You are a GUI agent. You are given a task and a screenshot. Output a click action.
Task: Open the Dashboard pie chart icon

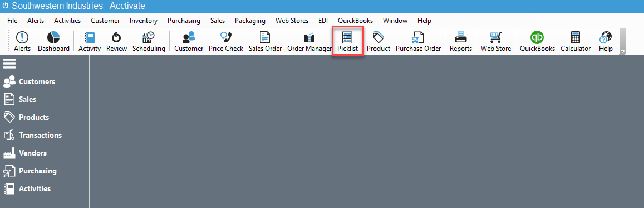(x=53, y=41)
